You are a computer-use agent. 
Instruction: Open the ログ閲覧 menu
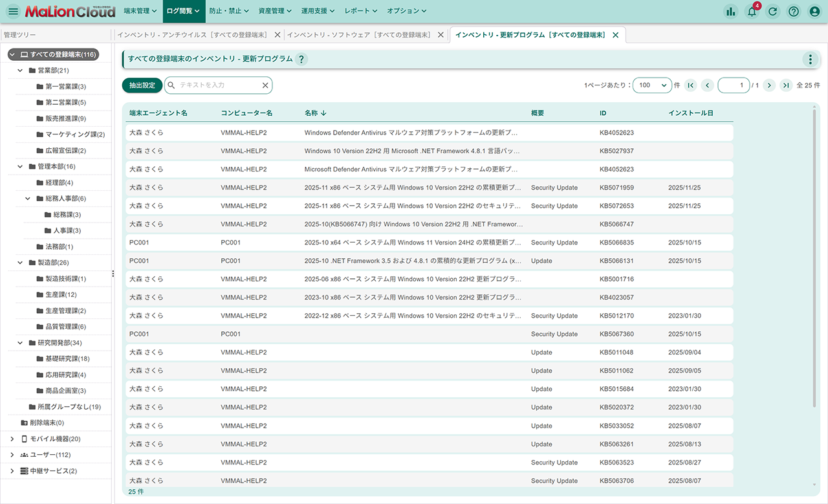click(182, 11)
